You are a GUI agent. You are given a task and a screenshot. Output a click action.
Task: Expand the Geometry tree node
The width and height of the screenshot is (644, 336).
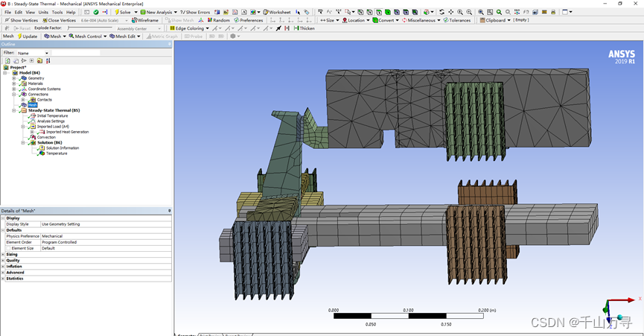point(14,78)
